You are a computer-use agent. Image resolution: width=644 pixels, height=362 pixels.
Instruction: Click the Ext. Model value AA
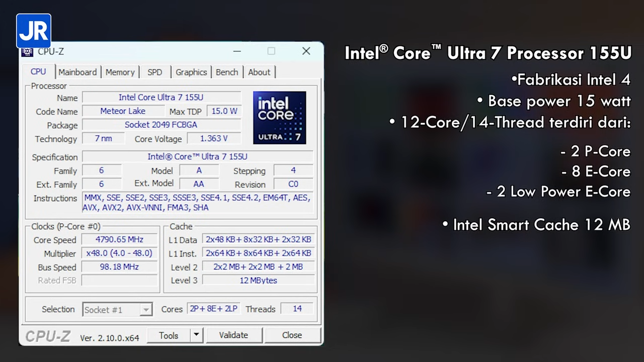tap(199, 184)
